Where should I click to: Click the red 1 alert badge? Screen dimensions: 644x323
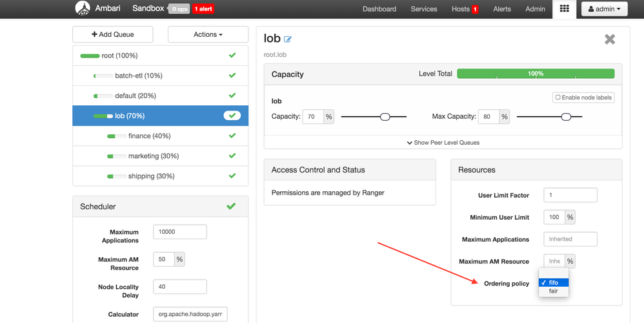[203, 9]
